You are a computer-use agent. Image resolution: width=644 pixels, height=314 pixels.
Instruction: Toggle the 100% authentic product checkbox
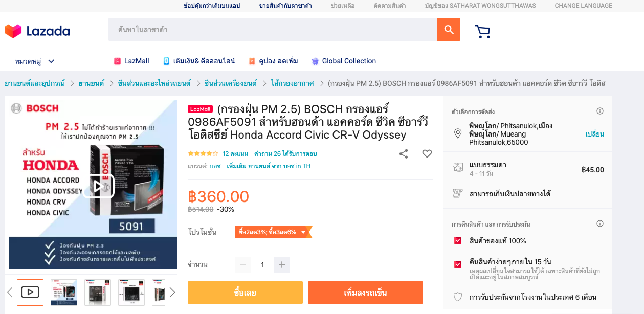pos(458,240)
